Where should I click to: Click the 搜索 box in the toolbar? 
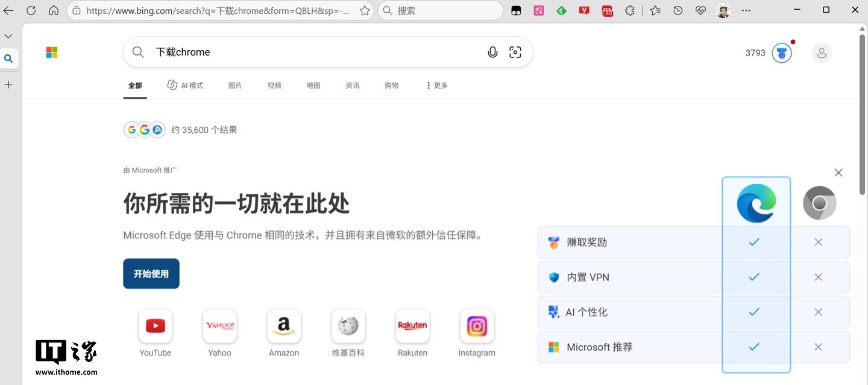point(441,10)
